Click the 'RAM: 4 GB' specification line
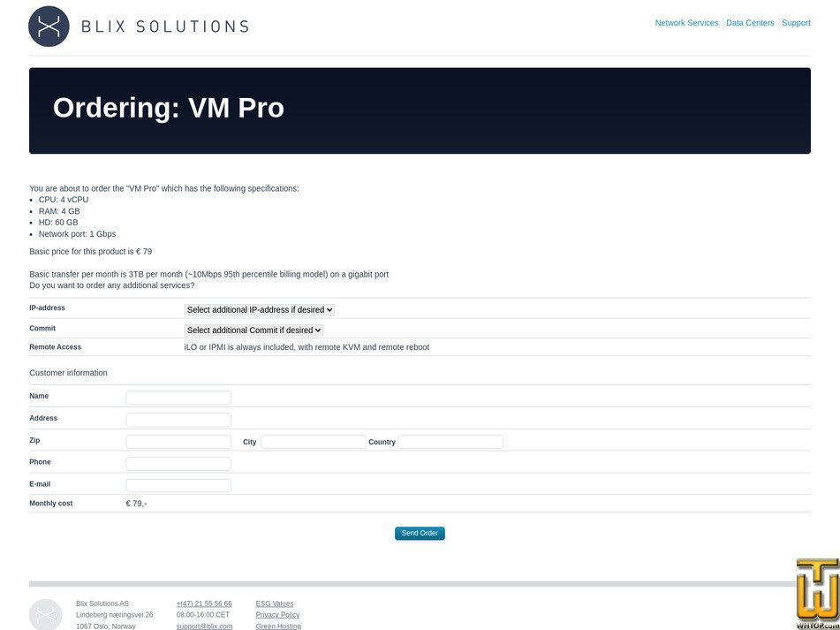Viewport: 840px width, 630px height. (59, 211)
